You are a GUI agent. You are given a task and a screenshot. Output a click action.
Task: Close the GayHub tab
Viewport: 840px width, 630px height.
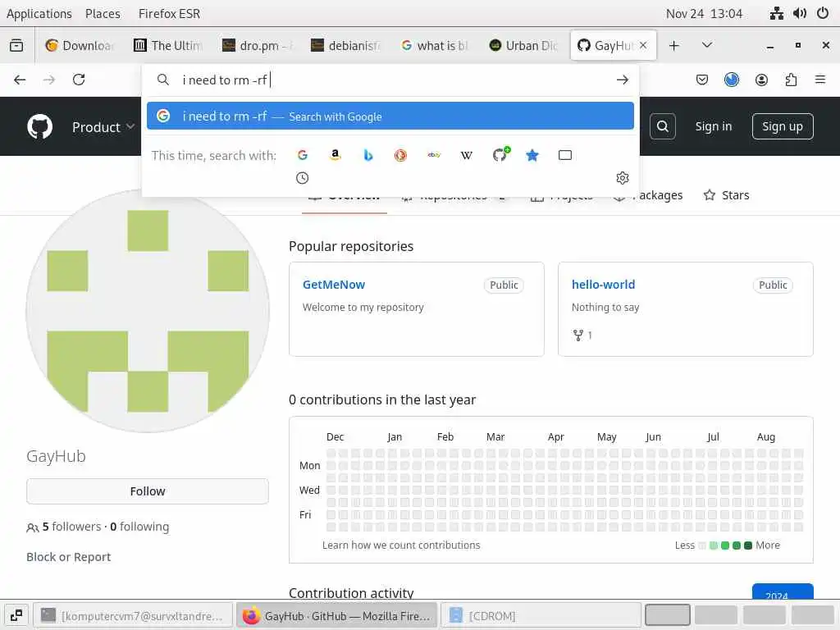[x=643, y=46]
